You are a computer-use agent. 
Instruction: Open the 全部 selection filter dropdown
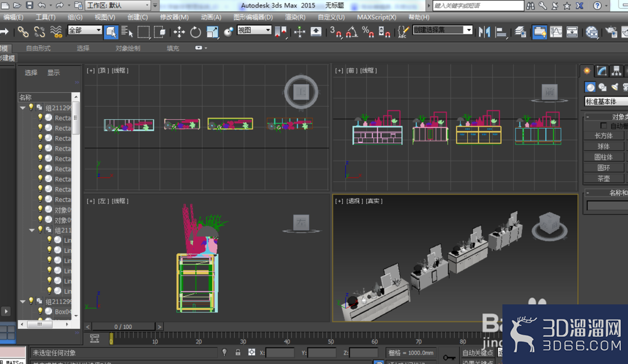coord(85,30)
